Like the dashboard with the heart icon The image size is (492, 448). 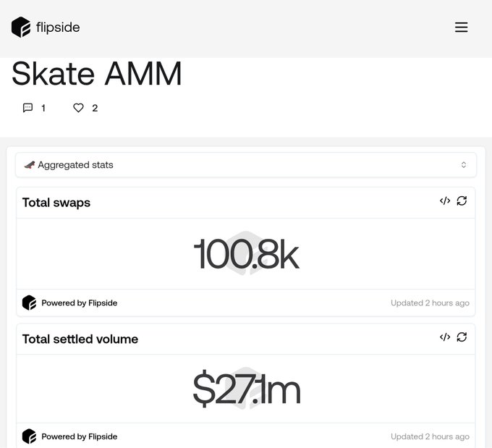coord(79,108)
